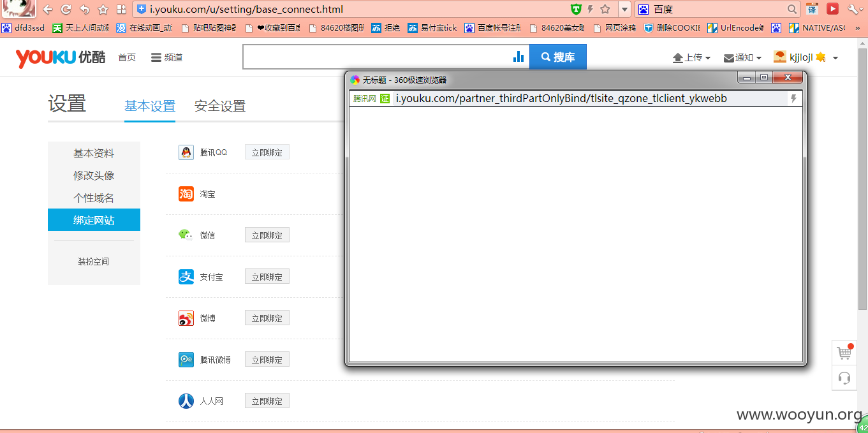Click the red video extension icon

coord(832,9)
